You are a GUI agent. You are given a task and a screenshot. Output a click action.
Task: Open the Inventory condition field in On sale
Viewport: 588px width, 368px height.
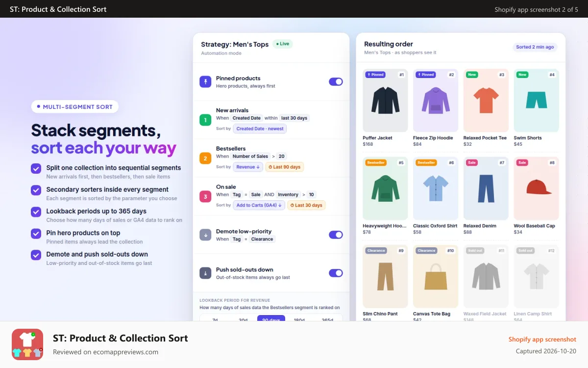coord(288,195)
